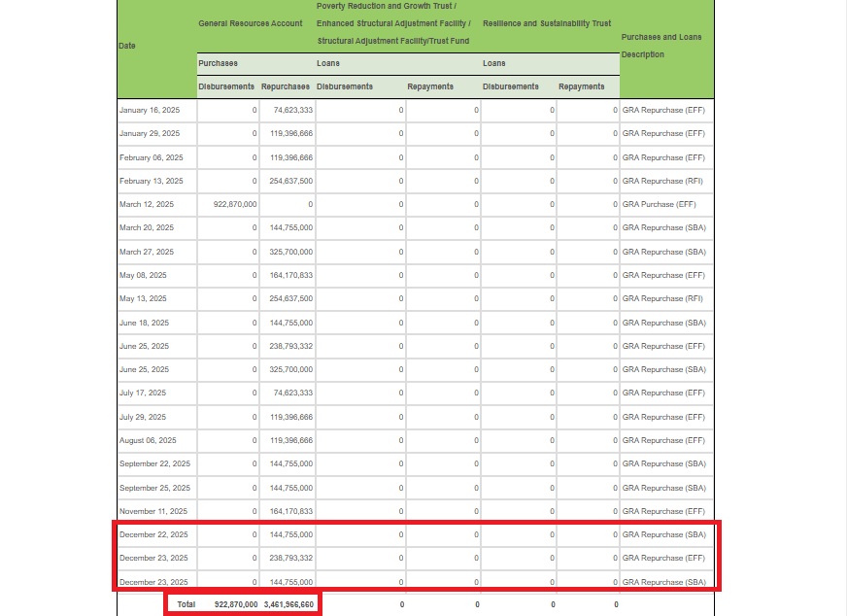The width and height of the screenshot is (847, 616).
Task: Click the February 13, 2025 date cell
Action: pyautogui.click(x=151, y=181)
